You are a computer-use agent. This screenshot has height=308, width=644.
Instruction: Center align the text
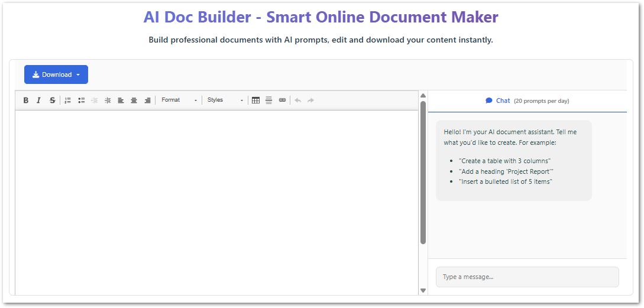point(134,100)
